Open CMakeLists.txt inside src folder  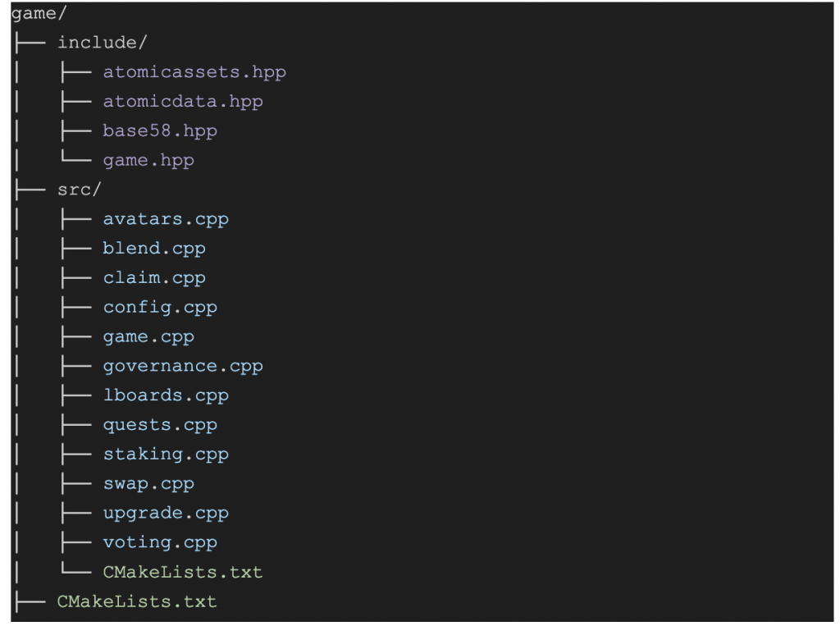pos(183,572)
